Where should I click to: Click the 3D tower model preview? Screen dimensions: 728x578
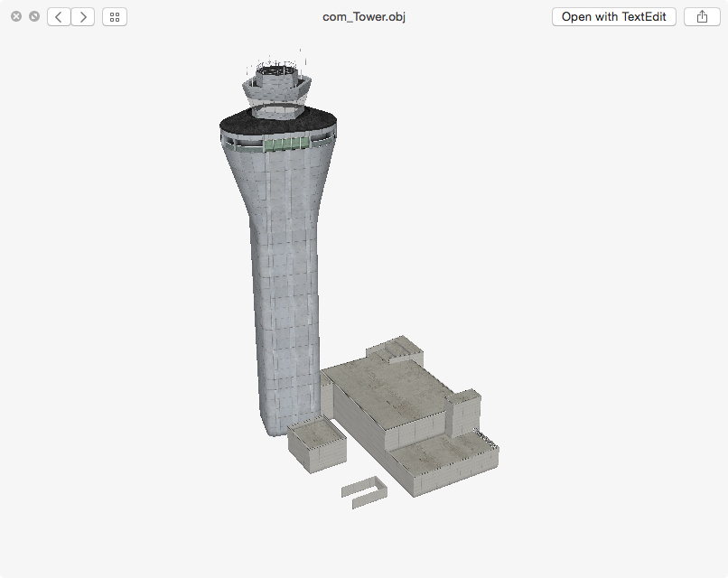[x=359, y=278]
